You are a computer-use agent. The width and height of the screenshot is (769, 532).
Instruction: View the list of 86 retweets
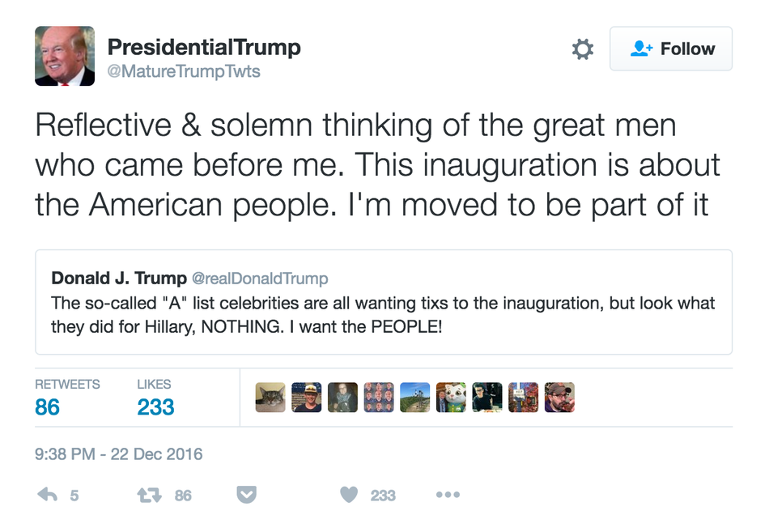(x=47, y=406)
